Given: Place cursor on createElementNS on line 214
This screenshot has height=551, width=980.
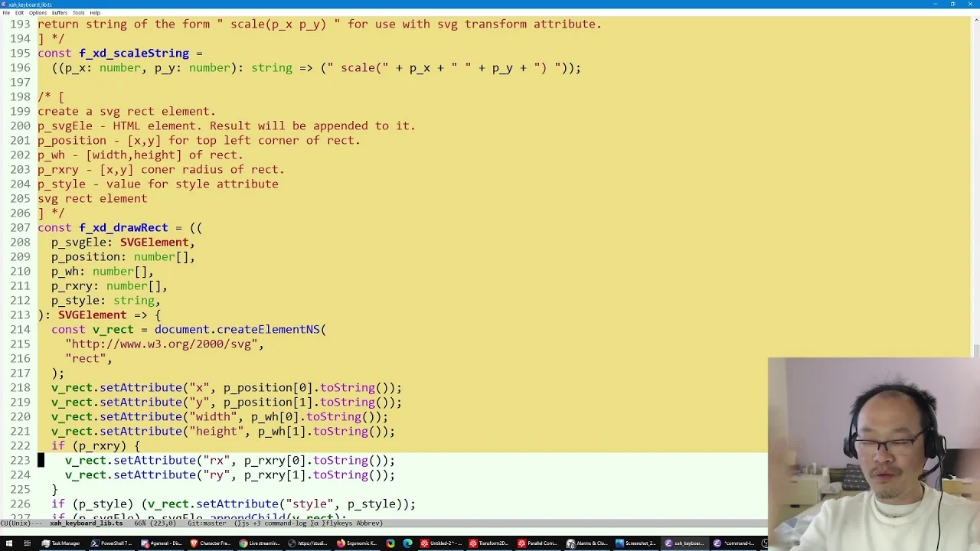Looking at the screenshot, I should pos(268,329).
